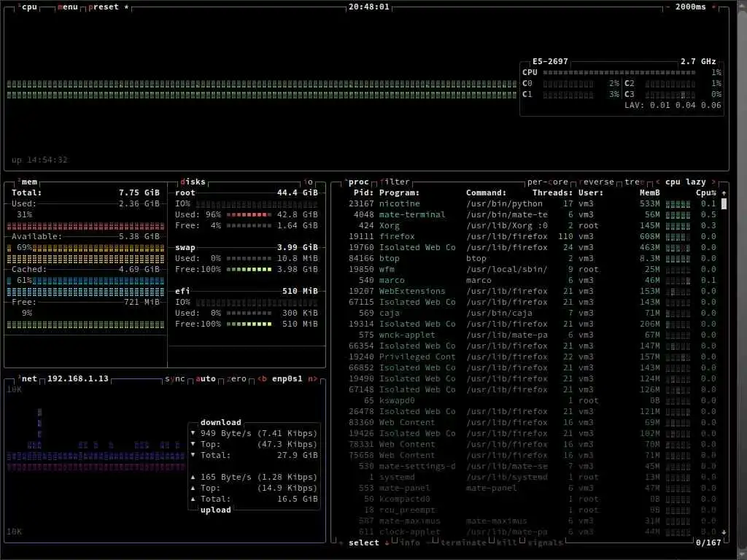Toggle per-core process CPU usage
The width and height of the screenshot is (747, 560).
(x=547, y=182)
